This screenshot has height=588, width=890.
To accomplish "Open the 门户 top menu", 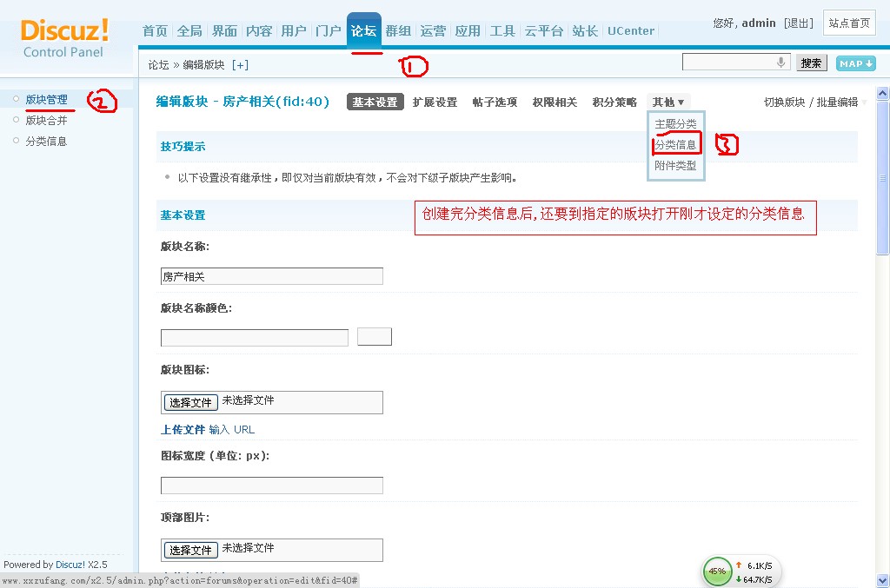I will coord(328,30).
